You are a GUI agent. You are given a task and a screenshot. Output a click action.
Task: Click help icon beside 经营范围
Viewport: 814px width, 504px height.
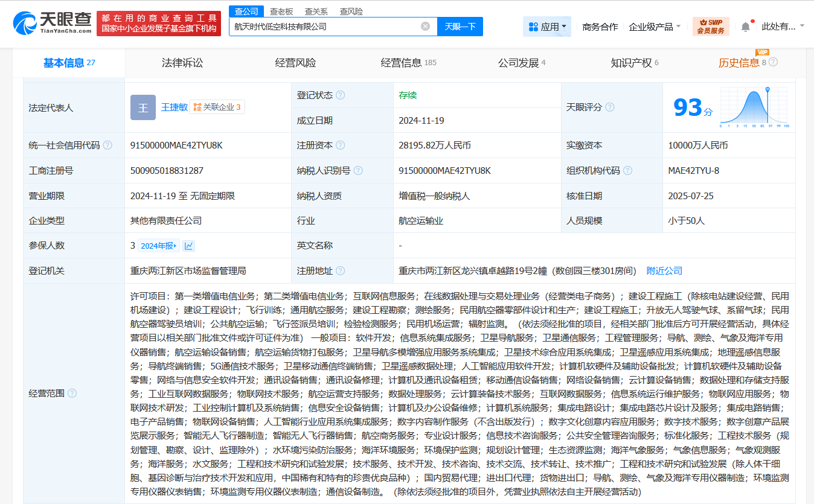pos(72,394)
